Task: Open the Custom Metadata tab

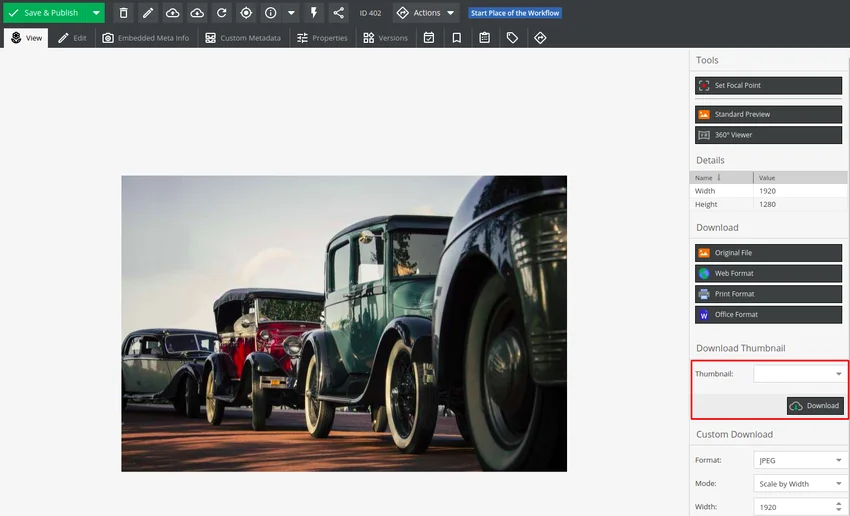Action: coord(243,38)
